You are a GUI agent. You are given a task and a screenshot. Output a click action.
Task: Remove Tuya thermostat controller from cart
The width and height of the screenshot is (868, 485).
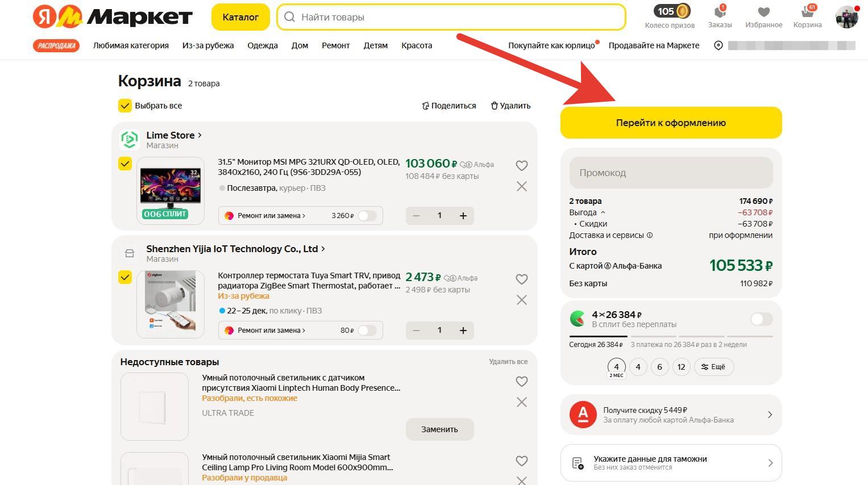(x=522, y=300)
